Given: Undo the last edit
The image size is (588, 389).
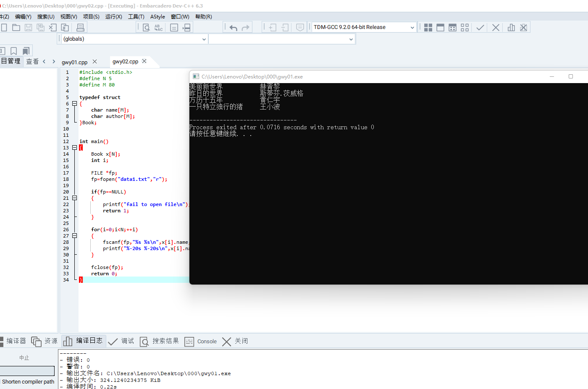Looking at the screenshot, I should pyautogui.click(x=234, y=27).
